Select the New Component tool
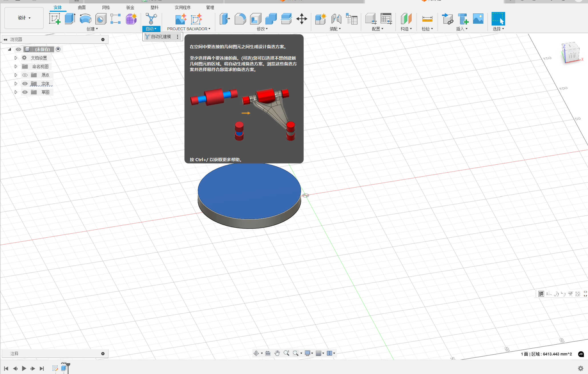588x374 pixels. (x=321, y=19)
